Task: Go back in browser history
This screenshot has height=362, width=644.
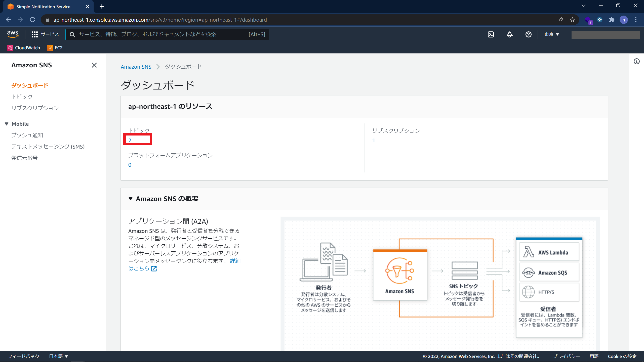Action: pos(8,20)
